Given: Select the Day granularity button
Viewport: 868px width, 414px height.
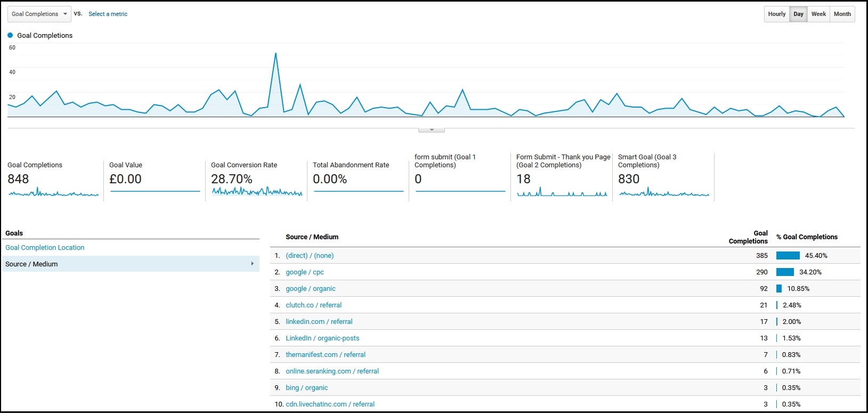Looking at the screenshot, I should tap(798, 14).
